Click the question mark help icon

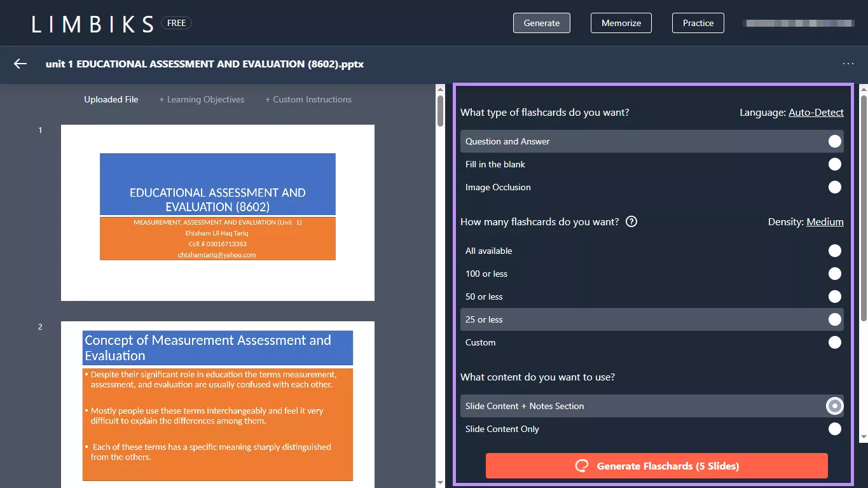pos(631,221)
